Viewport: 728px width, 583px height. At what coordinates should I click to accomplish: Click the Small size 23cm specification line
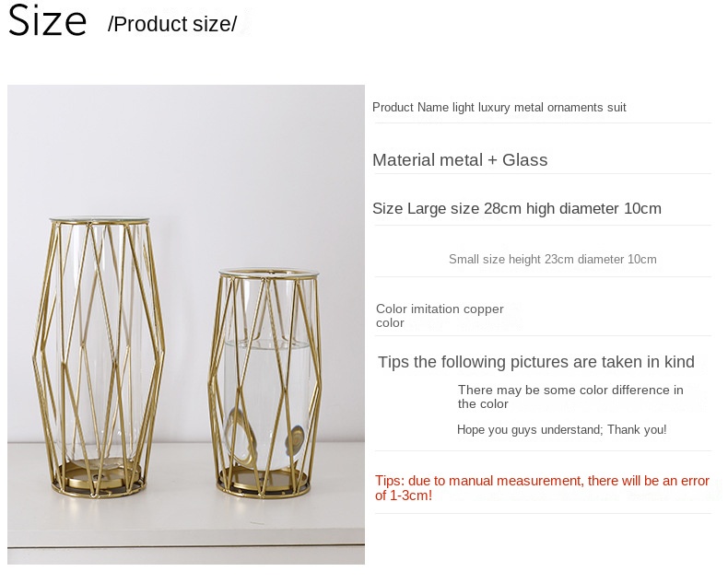click(552, 260)
